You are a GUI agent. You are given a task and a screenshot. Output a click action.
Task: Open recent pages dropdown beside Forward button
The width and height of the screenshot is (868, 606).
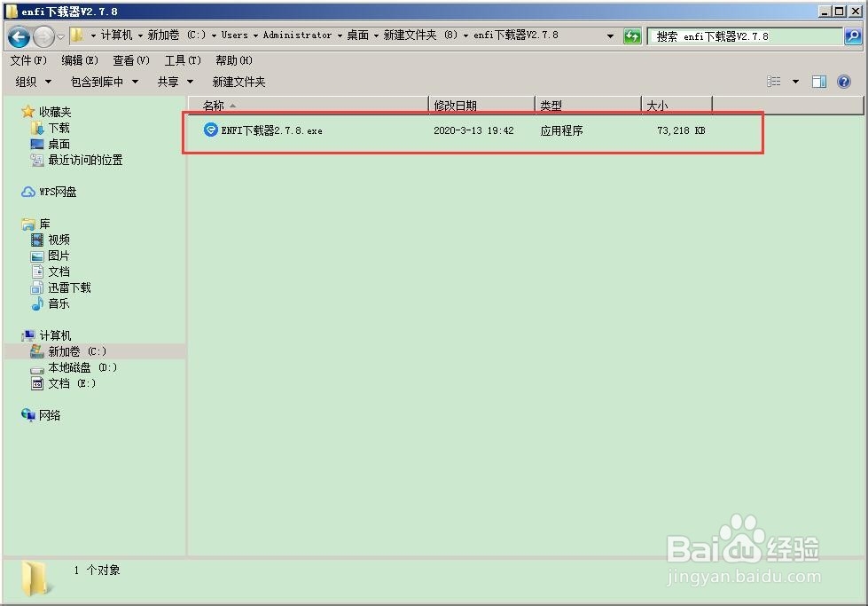click(60, 37)
